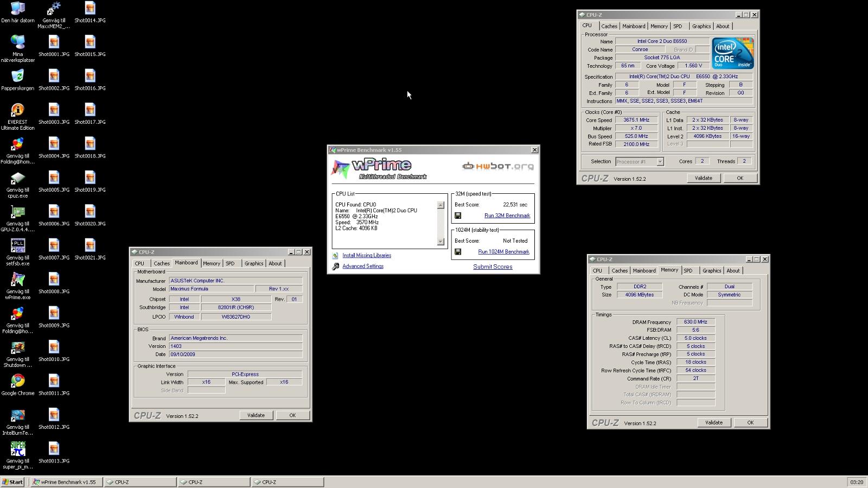
Task: Click Validate in Memory CPU-Z window
Action: [714, 422]
